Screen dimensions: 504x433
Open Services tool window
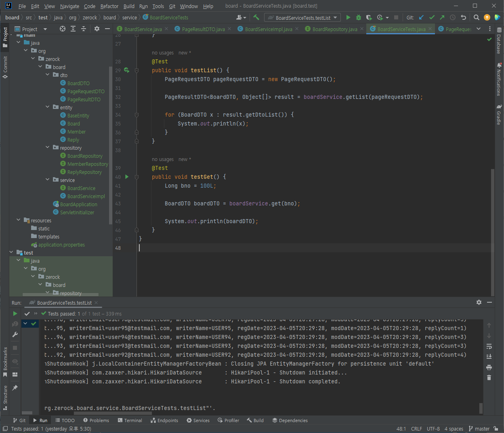198,420
